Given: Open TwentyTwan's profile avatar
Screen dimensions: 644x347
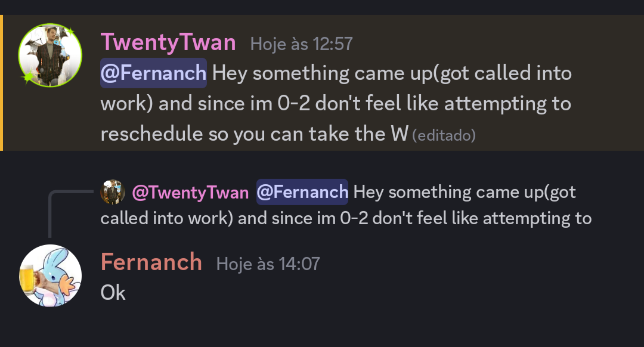Looking at the screenshot, I should 50,55.
